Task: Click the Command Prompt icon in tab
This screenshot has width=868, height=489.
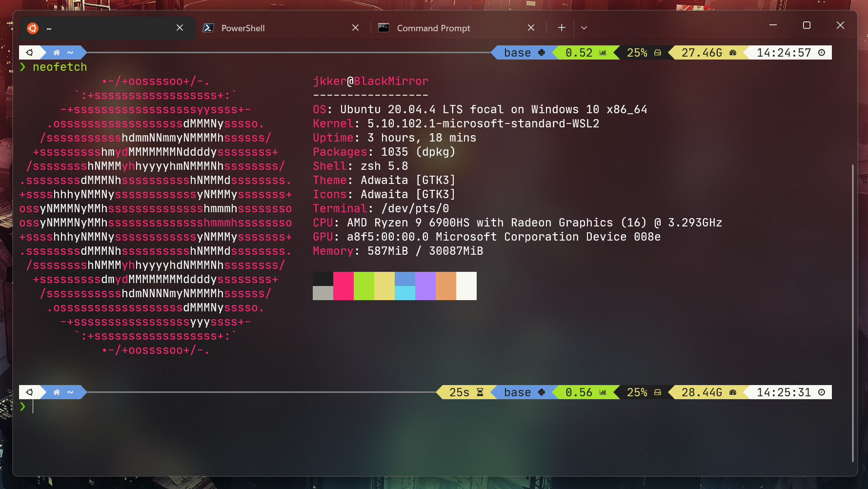Action: (x=384, y=28)
